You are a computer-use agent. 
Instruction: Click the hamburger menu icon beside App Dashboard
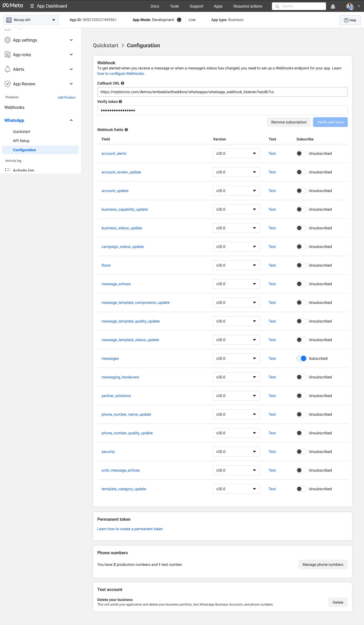coord(32,6)
